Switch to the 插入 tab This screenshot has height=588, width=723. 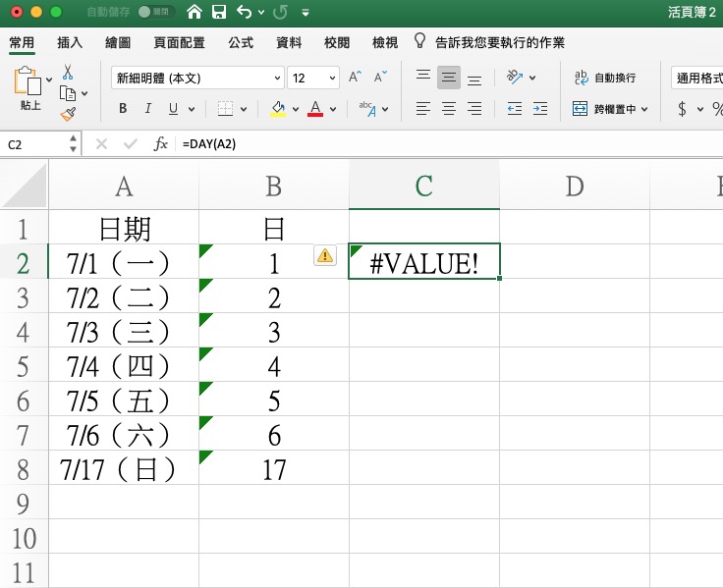70,43
